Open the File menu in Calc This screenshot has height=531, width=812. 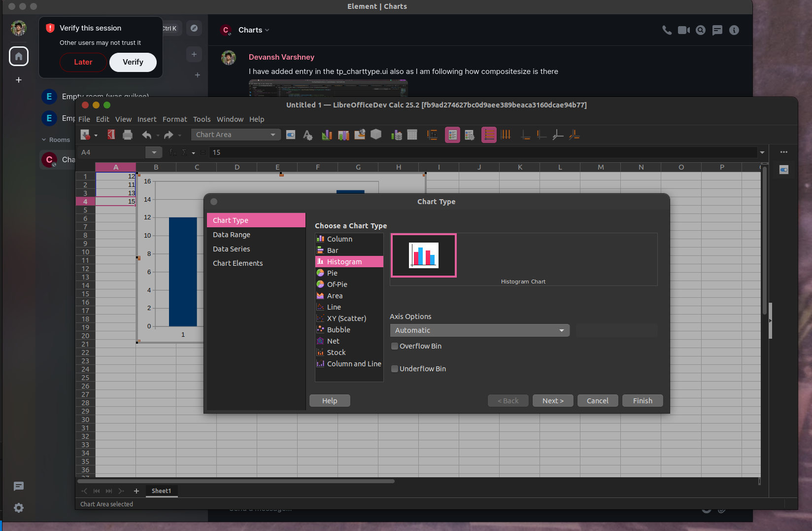(x=84, y=119)
